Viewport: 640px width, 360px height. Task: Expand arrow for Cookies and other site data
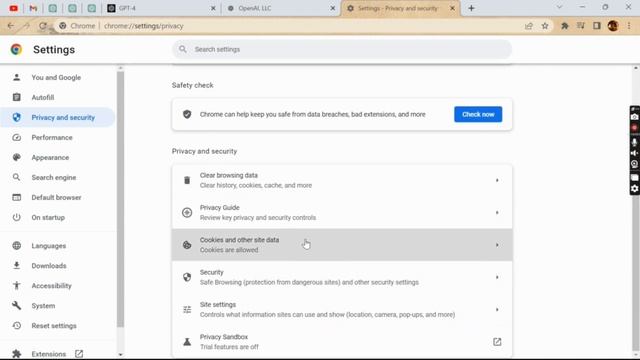coord(497,245)
